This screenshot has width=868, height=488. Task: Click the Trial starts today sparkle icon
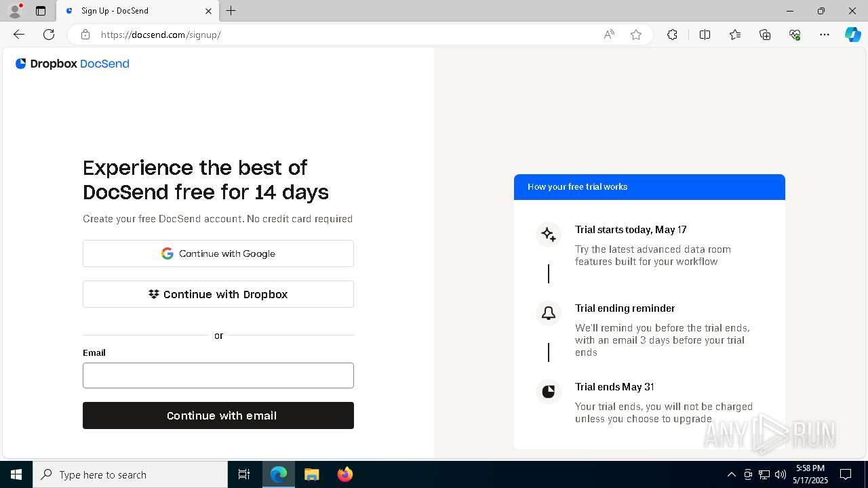point(549,235)
